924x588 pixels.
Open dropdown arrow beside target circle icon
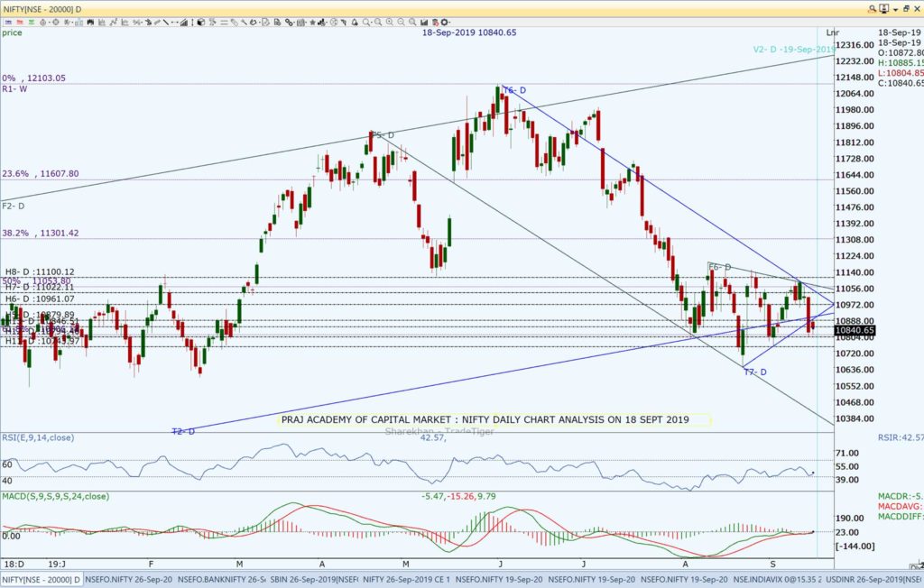(50, 23)
